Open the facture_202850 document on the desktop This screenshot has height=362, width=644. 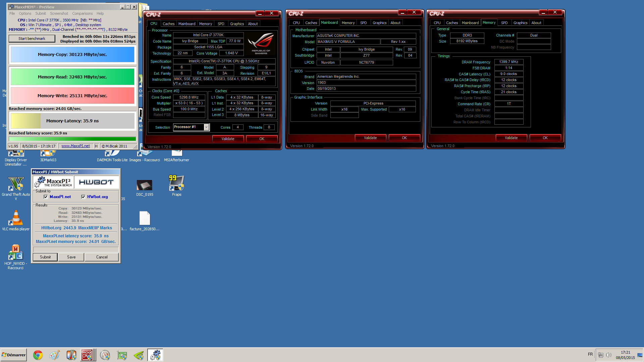[x=145, y=221]
